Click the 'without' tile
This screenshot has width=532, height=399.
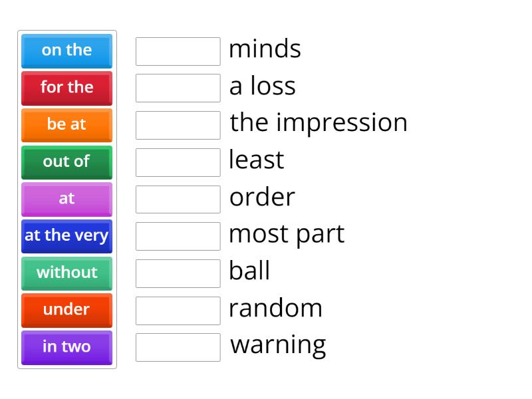(66, 273)
